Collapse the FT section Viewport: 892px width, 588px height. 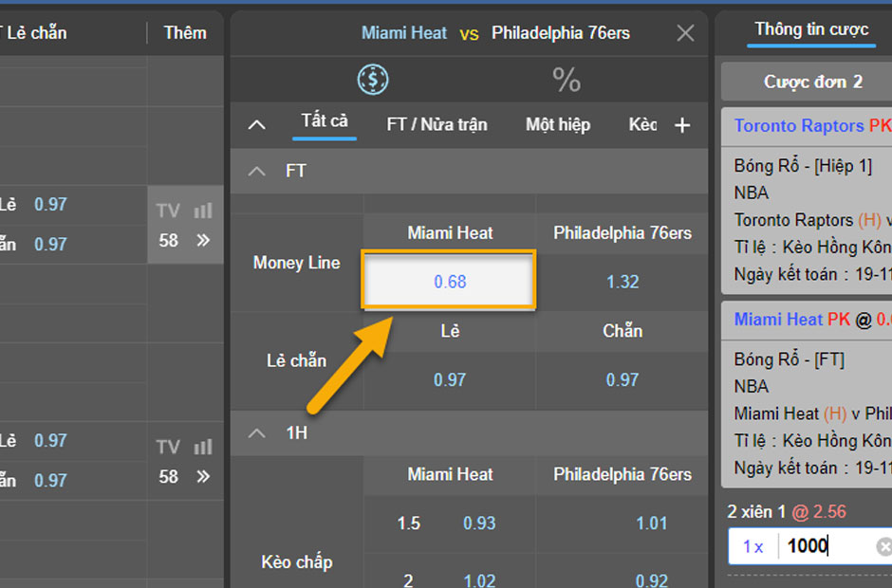tap(257, 171)
